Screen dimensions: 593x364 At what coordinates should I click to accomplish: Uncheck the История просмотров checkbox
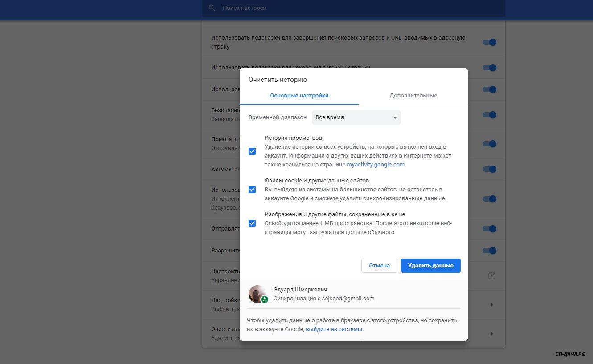(252, 151)
